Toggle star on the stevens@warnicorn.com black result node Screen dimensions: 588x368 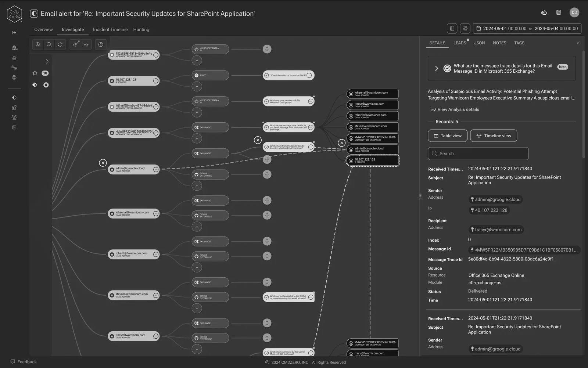[351, 127]
